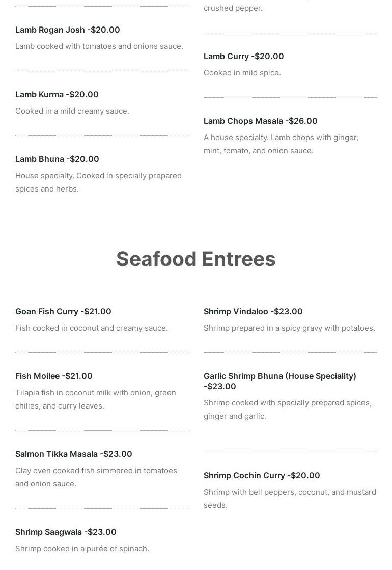Click the Clay oven cooked fish description
The height and width of the screenshot is (570, 392).
[96, 477]
